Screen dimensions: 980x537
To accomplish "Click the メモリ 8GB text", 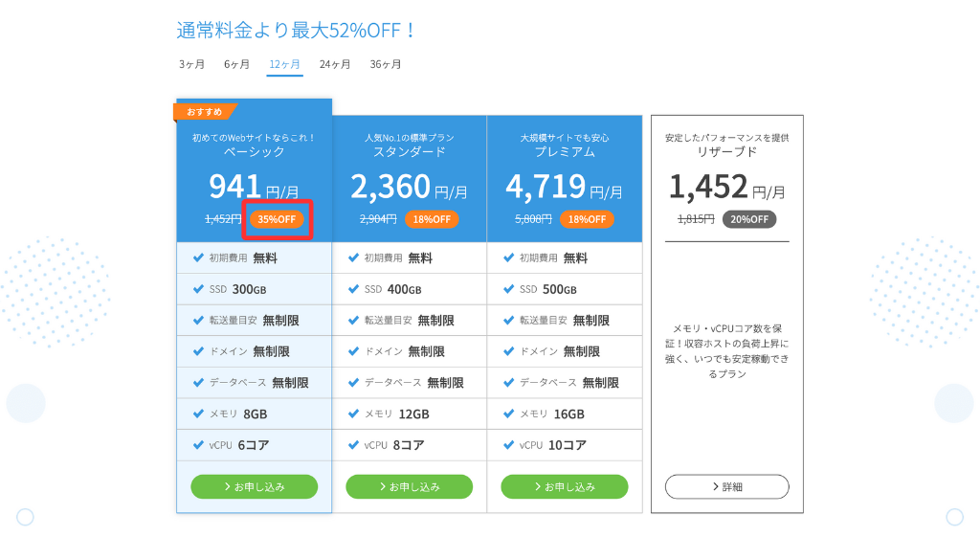I will (x=238, y=414).
